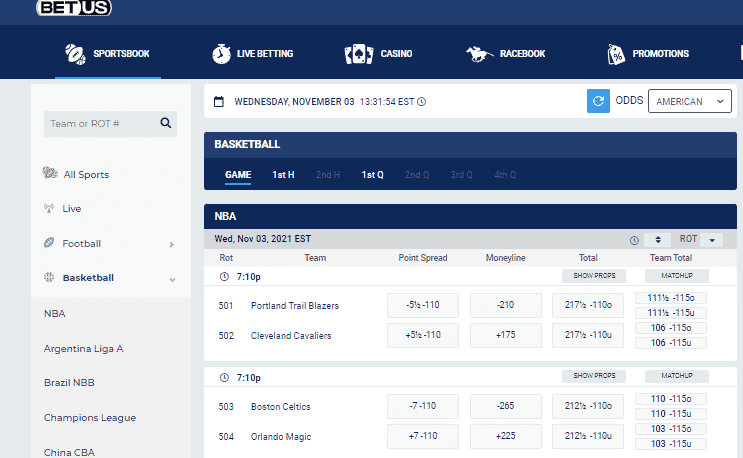
Task: Click clock icon in NBA date bar
Action: [634, 240]
